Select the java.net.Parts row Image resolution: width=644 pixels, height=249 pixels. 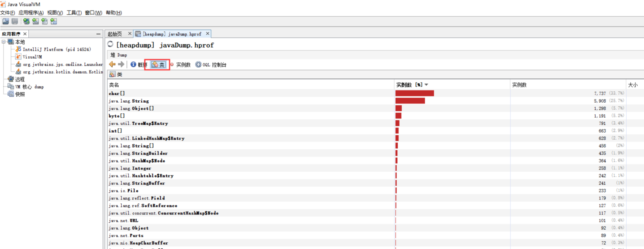pos(376,235)
